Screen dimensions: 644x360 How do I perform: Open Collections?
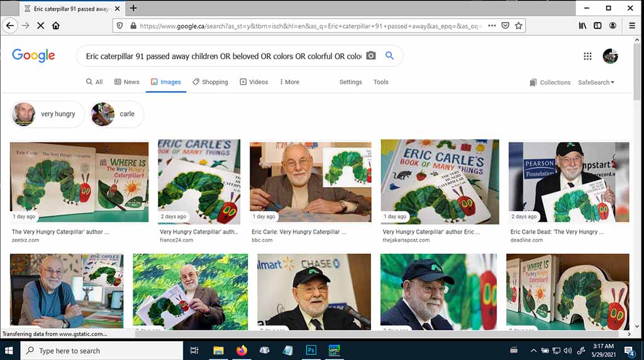[550, 82]
